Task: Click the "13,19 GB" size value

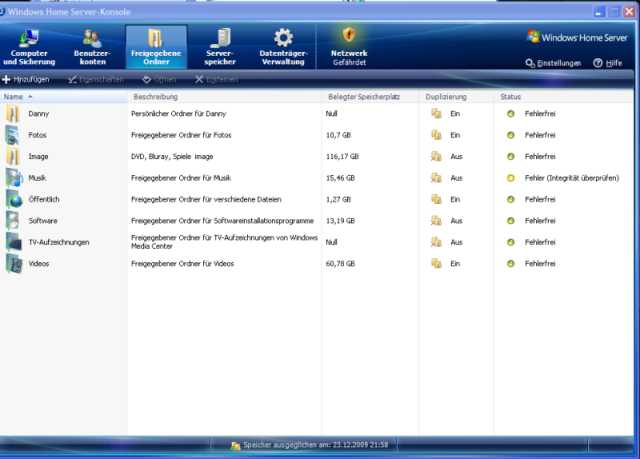Action: coord(340,221)
